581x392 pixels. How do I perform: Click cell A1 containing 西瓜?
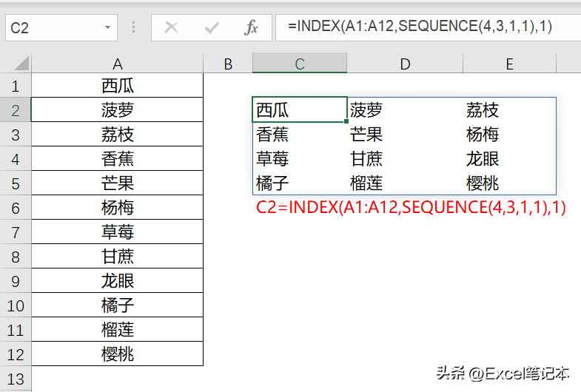118,86
